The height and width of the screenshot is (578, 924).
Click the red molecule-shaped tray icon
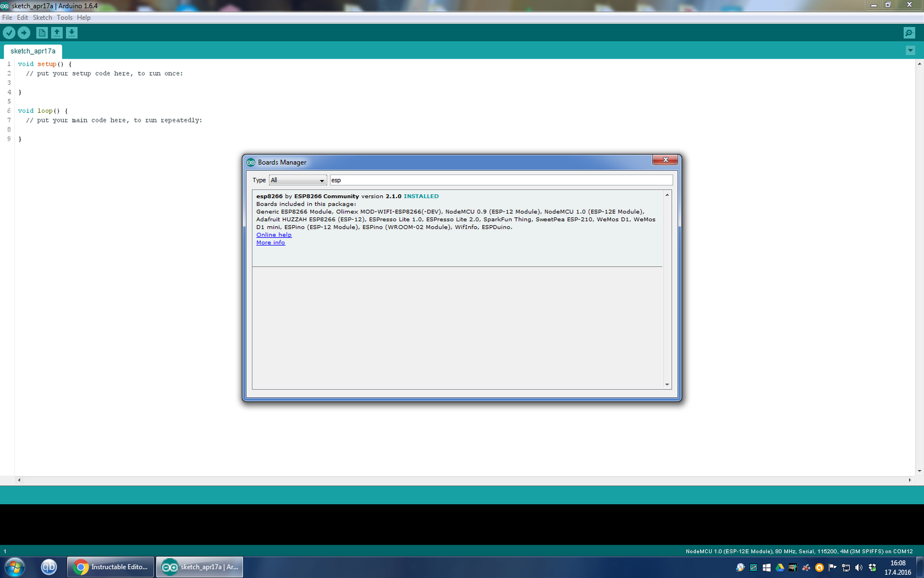coord(806,567)
